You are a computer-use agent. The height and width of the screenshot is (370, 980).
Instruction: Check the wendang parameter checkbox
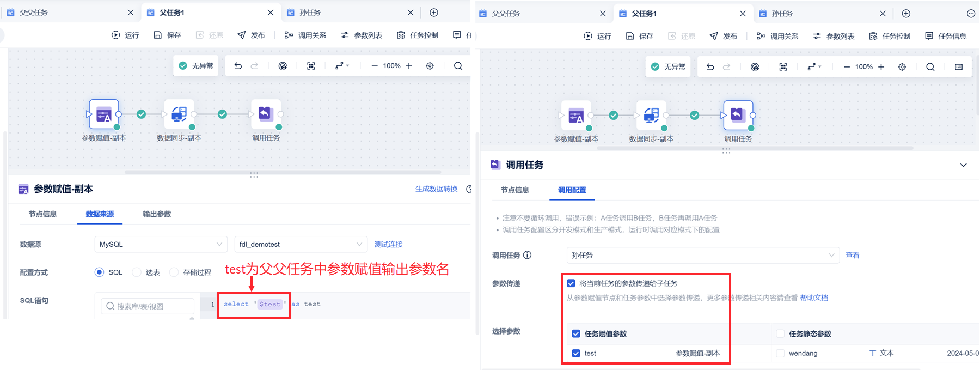780,353
